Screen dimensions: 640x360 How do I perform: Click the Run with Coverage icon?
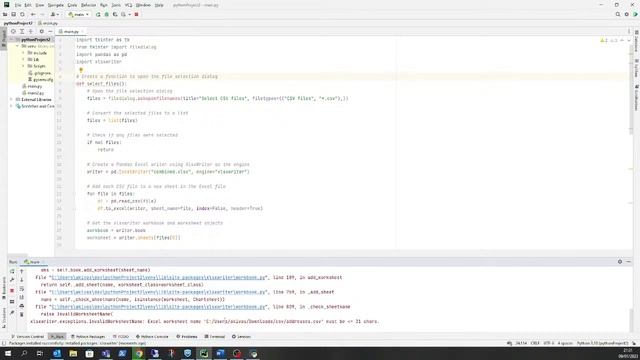click(x=115, y=14)
